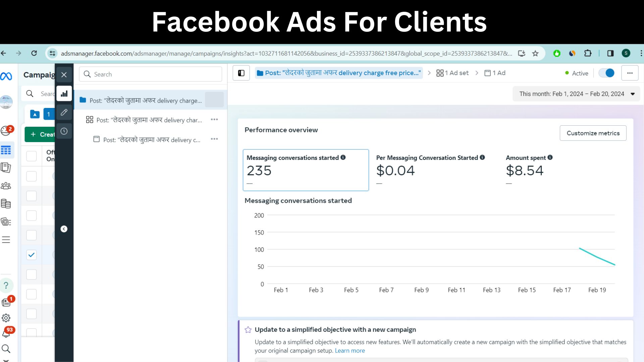The width and height of the screenshot is (644, 362).
Task: Click the campaign tree Search field
Action: (151, 74)
